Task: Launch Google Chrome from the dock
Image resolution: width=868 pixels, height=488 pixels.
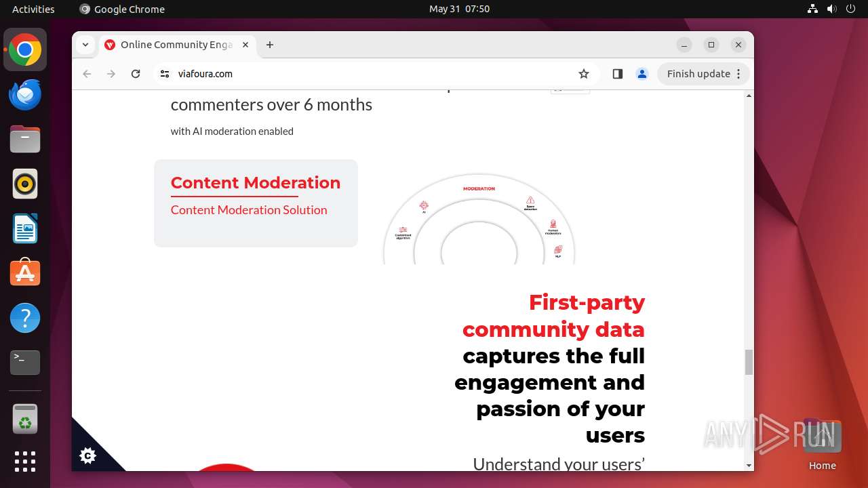Action: tap(25, 49)
